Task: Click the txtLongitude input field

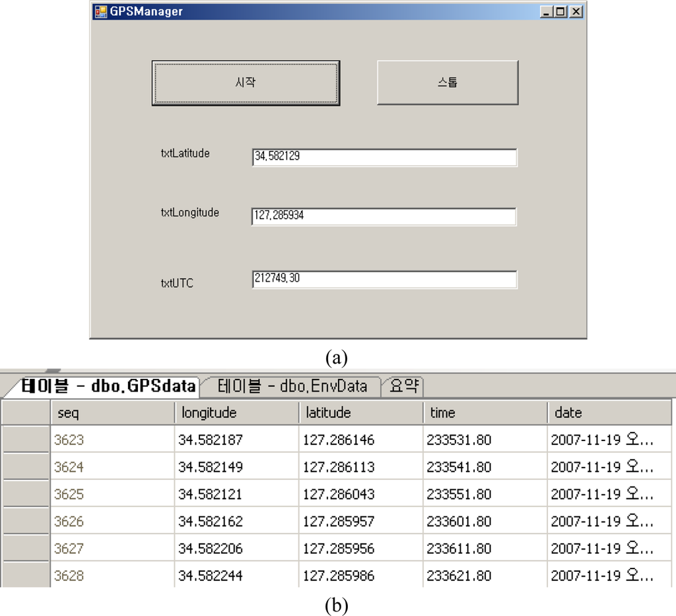Action: [x=384, y=217]
